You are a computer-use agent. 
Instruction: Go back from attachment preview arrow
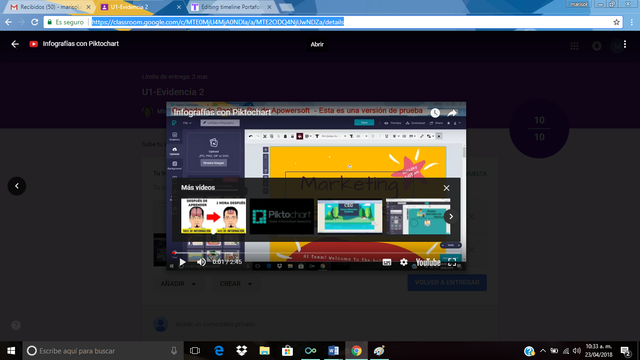[15, 44]
